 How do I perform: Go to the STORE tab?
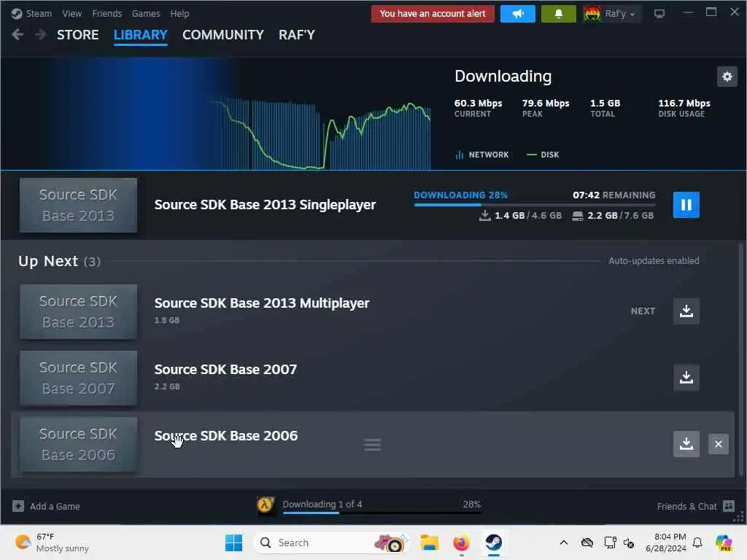tap(77, 35)
